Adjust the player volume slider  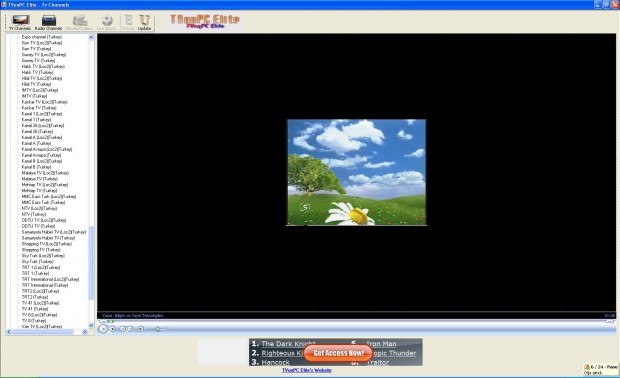(157, 329)
